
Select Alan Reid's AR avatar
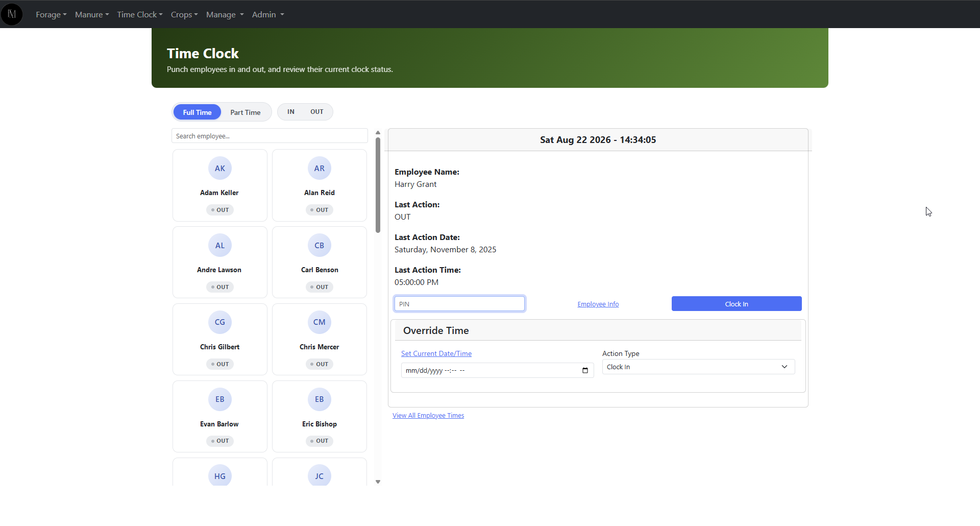[x=320, y=169]
